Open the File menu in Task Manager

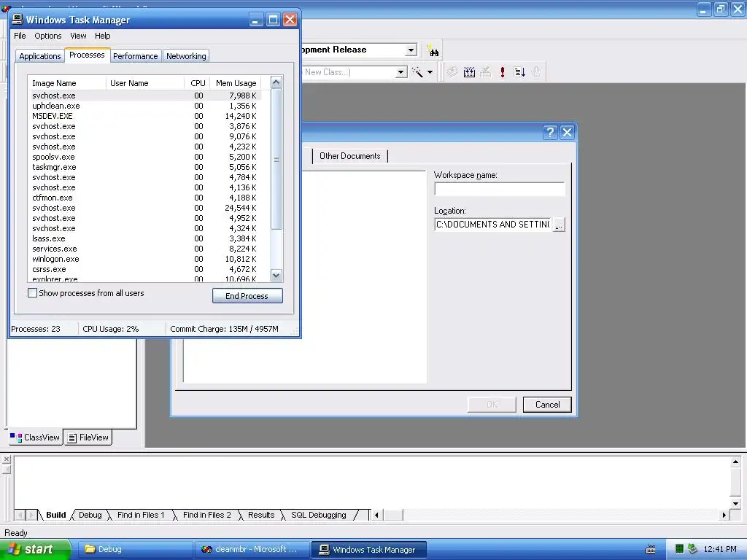(20, 36)
